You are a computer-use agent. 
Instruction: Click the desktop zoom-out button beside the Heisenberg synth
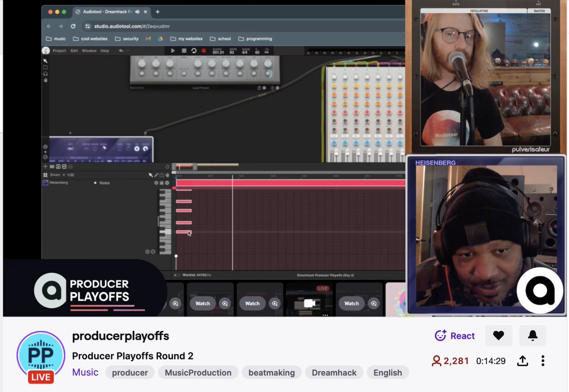pyautogui.click(x=46, y=157)
